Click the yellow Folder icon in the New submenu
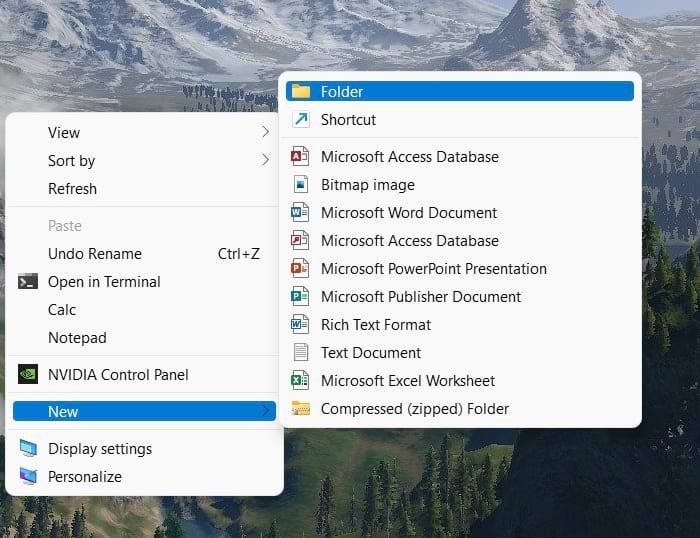The image size is (700, 538). click(x=300, y=92)
